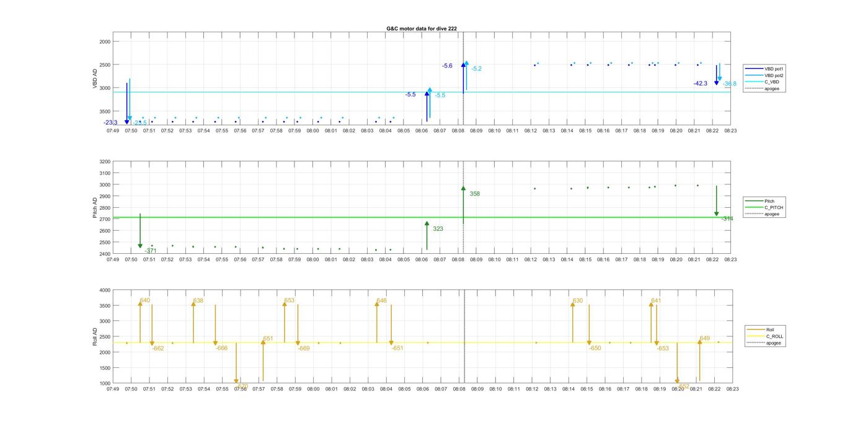Click the '-5.6' VBD data label

tap(447, 66)
